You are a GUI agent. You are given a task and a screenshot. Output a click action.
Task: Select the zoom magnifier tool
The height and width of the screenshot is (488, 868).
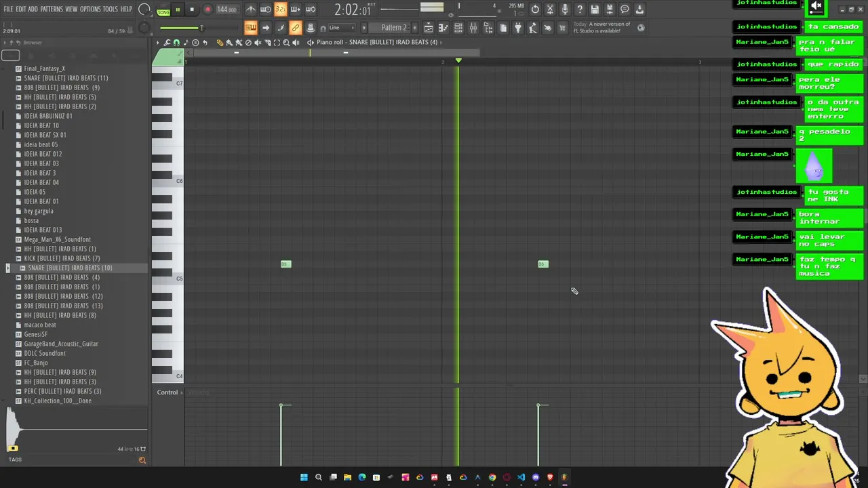pos(286,42)
